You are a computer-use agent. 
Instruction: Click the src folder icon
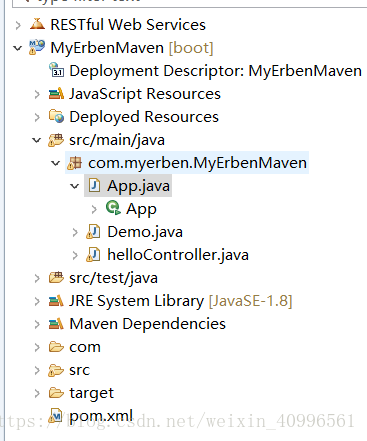click(x=56, y=370)
